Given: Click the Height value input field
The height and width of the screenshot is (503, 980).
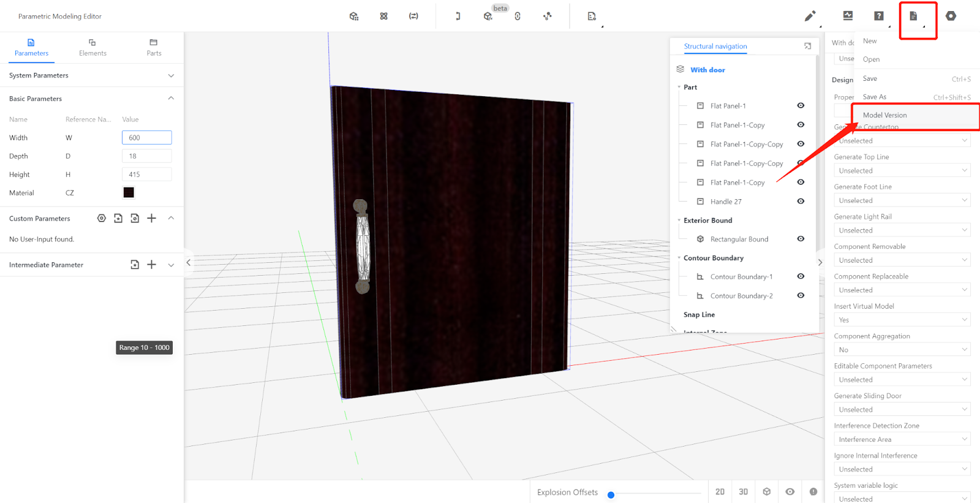Looking at the screenshot, I should 146,175.
